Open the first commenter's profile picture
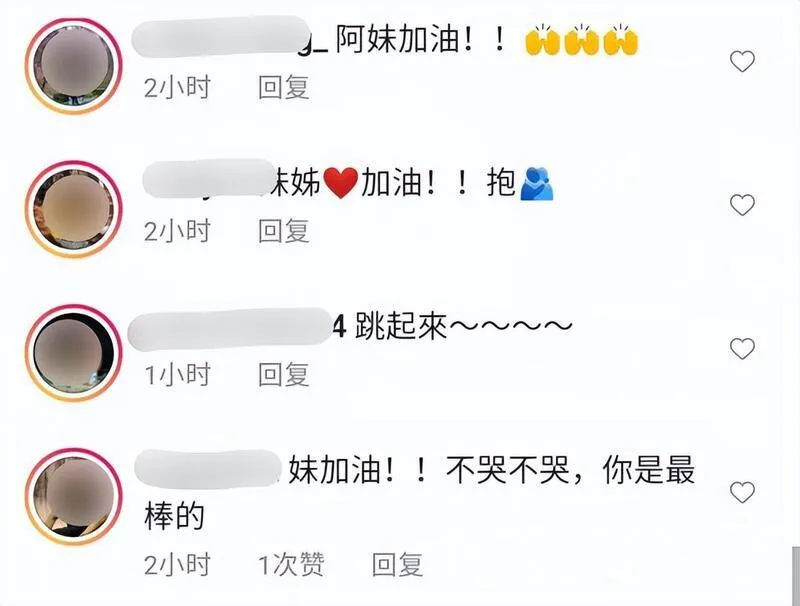800x606 pixels. (74, 66)
